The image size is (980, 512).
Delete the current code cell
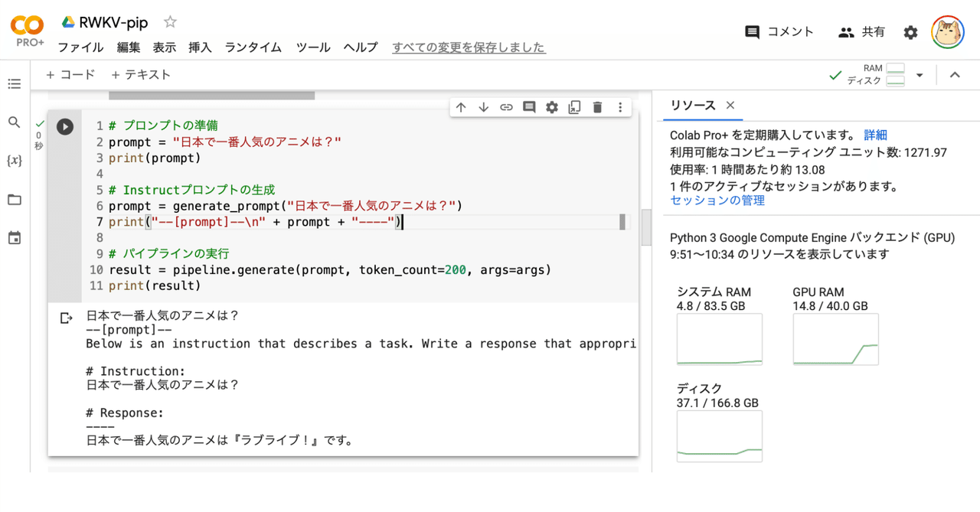point(597,107)
